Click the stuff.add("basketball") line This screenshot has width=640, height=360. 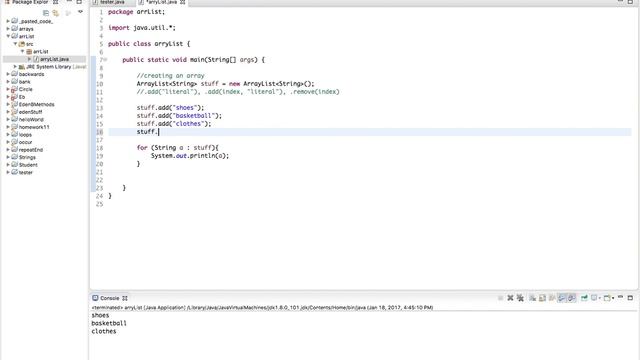[x=179, y=116]
